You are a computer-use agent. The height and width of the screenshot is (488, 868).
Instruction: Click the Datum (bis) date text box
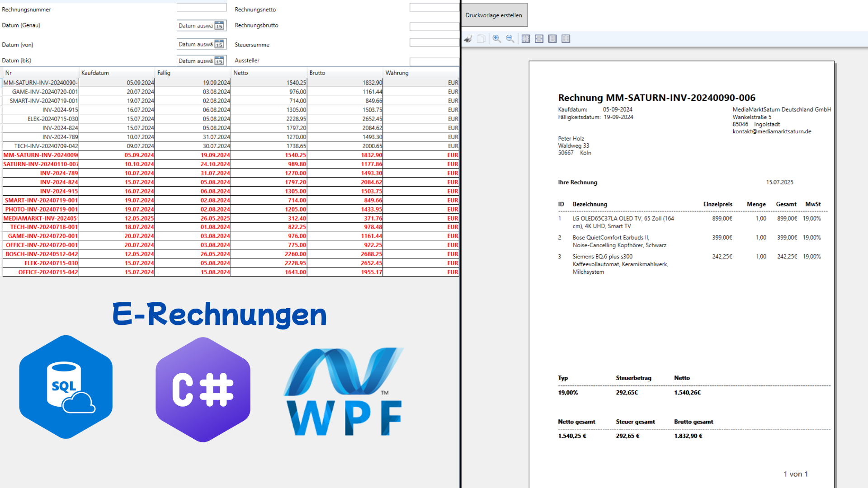click(x=195, y=61)
